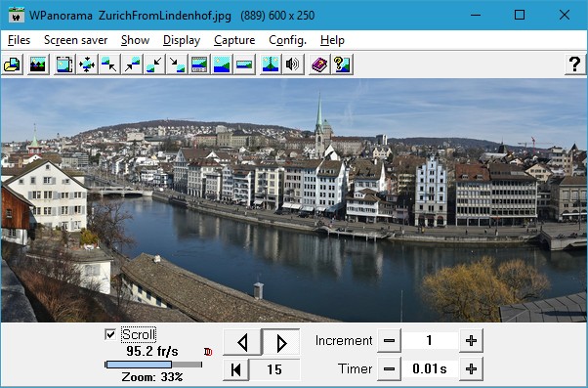This screenshot has height=388, width=588.
Task: Open the Help menu
Action: [x=332, y=40]
